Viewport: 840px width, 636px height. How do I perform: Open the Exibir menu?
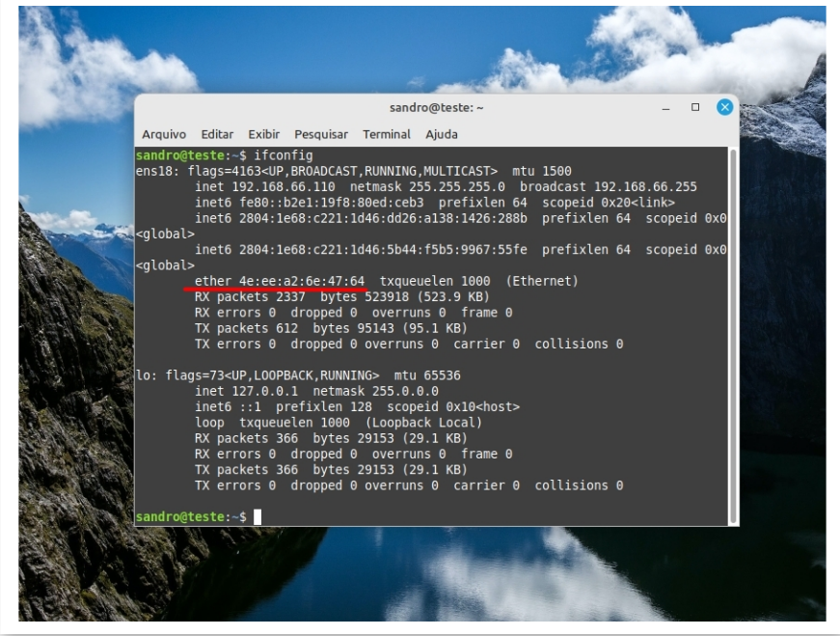pos(263,134)
